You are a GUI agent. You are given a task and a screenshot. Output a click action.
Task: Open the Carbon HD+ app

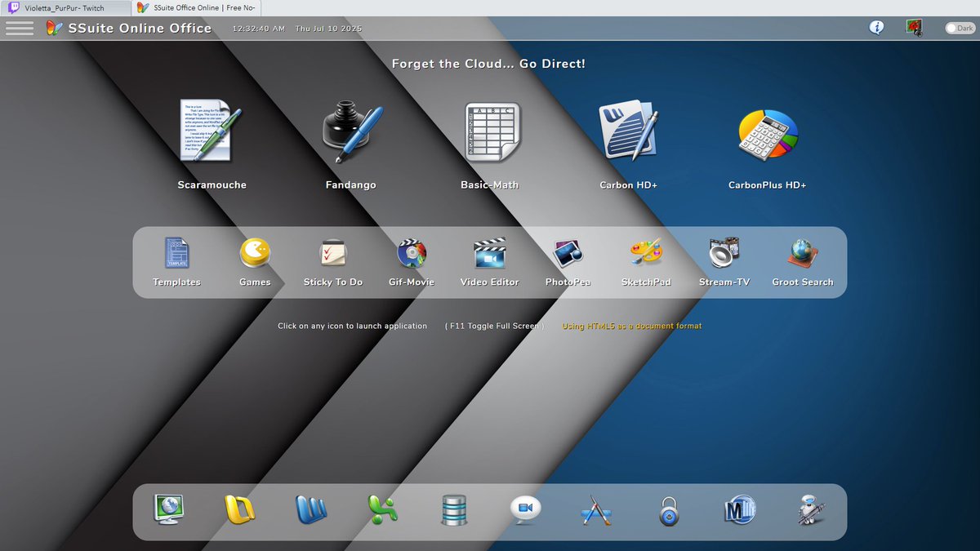point(629,131)
